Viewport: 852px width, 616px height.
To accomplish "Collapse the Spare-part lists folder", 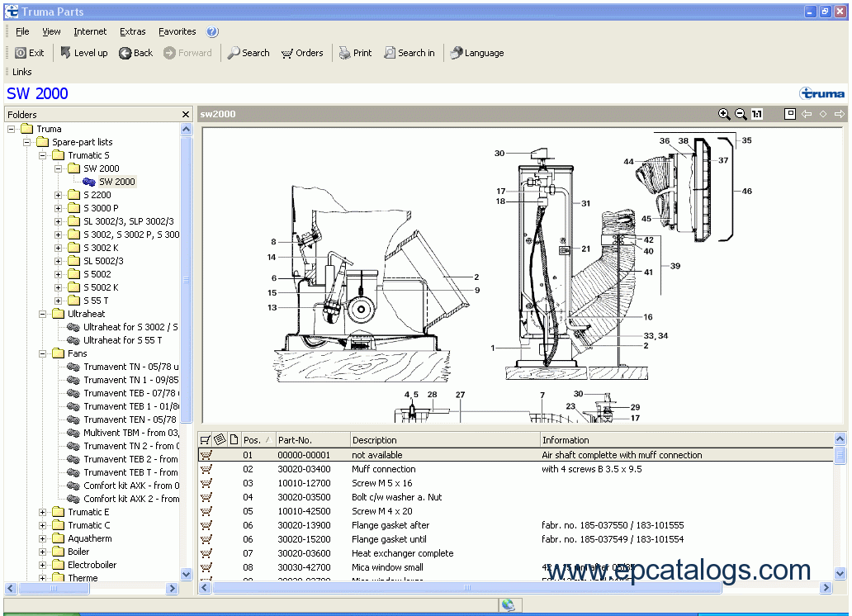I will pos(26,143).
